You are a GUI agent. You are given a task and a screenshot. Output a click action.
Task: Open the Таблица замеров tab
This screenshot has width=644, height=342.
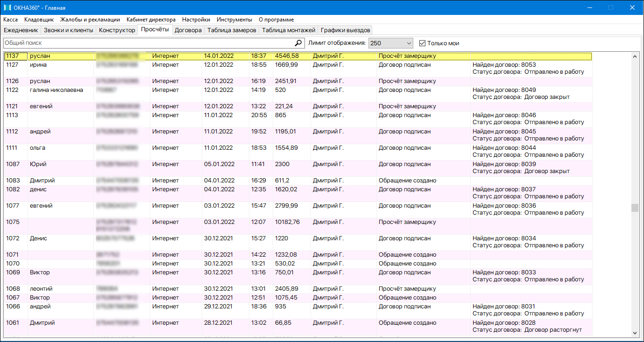(x=232, y=30)
